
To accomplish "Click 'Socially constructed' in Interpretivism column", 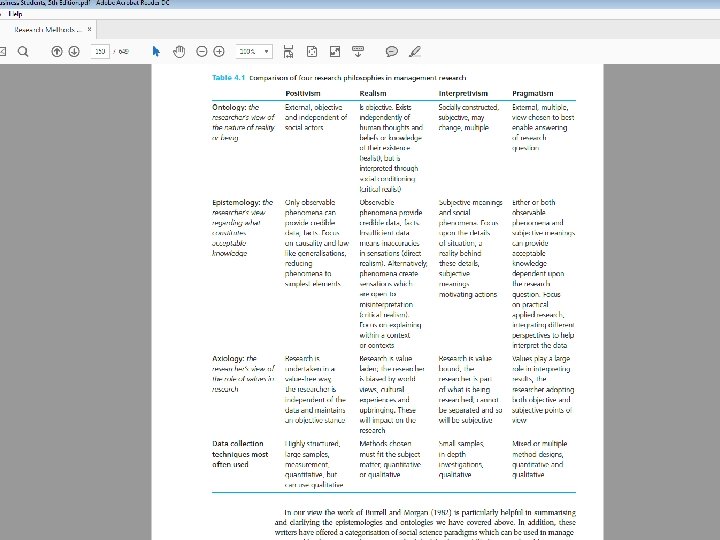I will (468, 107).
